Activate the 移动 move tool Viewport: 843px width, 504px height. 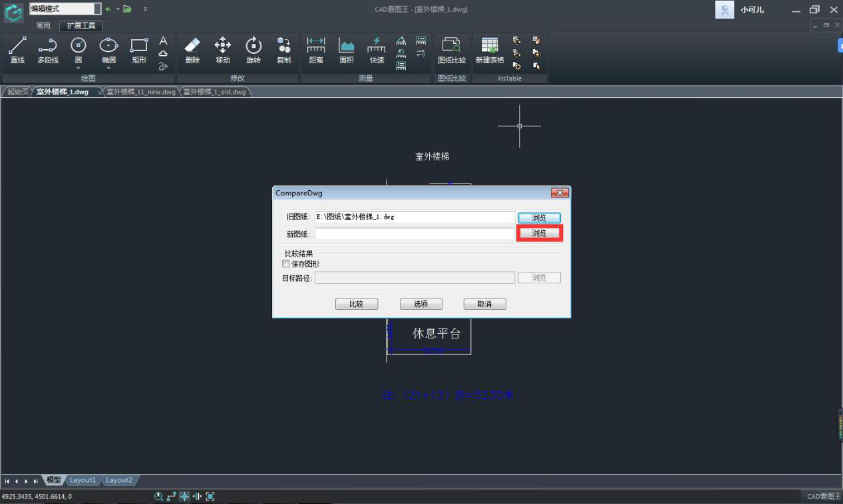pyautogui.click(x=222, y=51)
